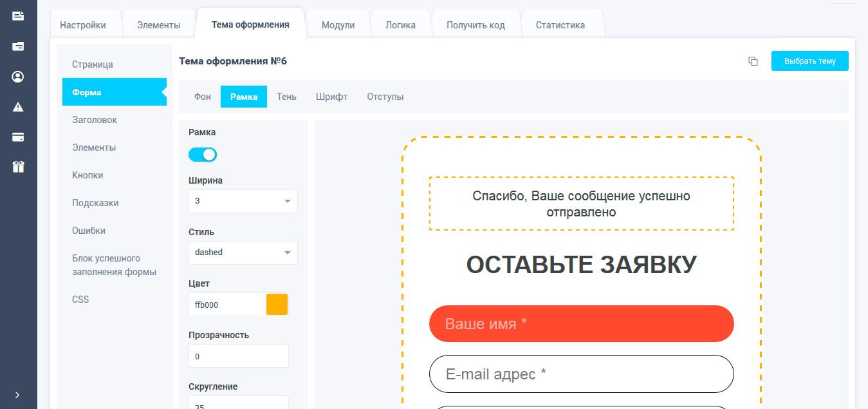Open the forms list via the document icon

pos(17,16)
